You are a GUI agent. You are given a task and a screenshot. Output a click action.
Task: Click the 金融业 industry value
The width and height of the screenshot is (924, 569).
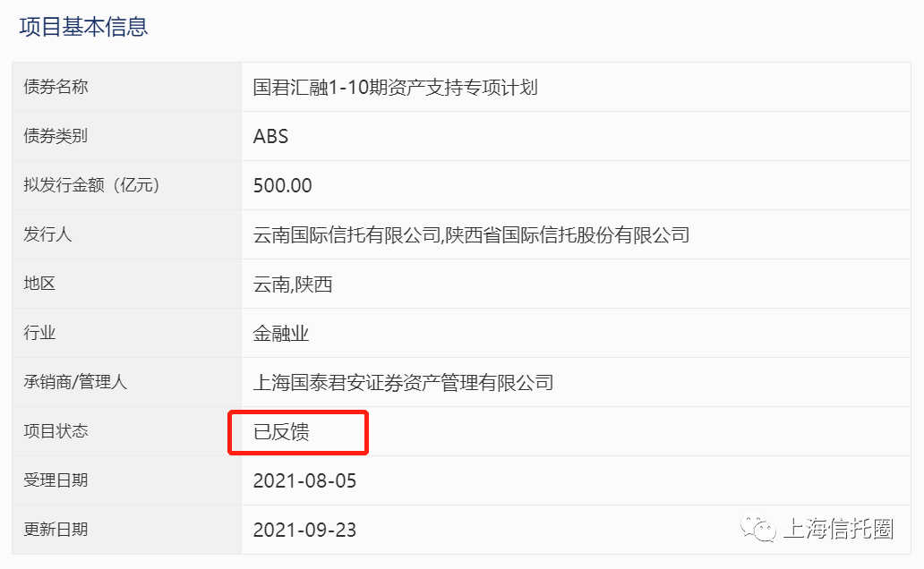tap(281, 334)
